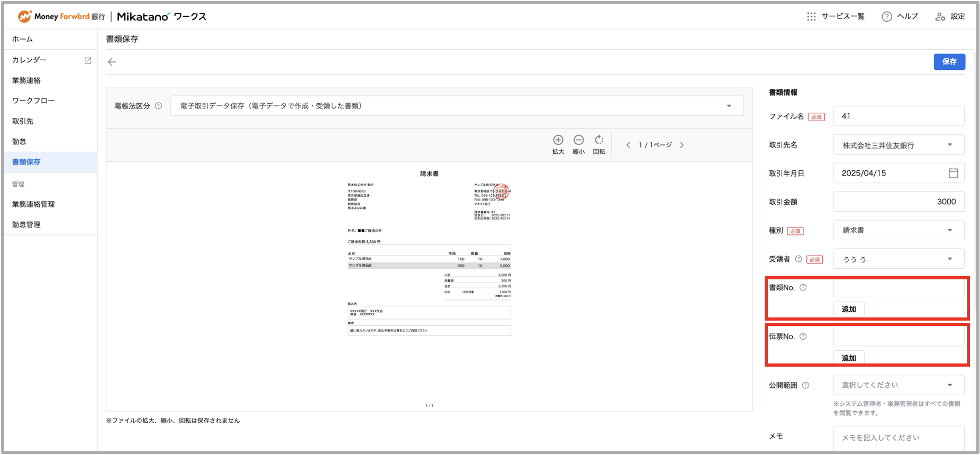Image resolution: width=980 pixels, height=455 pixels.
Task: Open the 取引先名 dropdown
Action: [x=899, y=144]
